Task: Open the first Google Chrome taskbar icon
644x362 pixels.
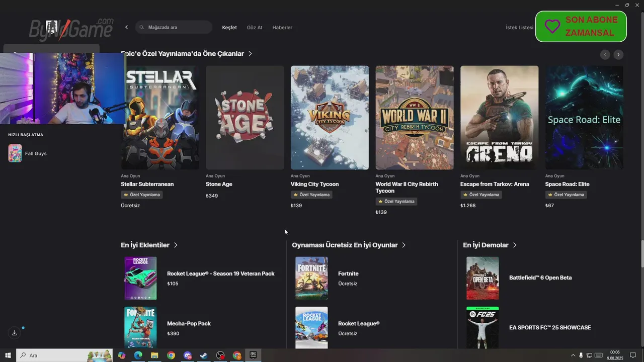Action: click(171, 355)
